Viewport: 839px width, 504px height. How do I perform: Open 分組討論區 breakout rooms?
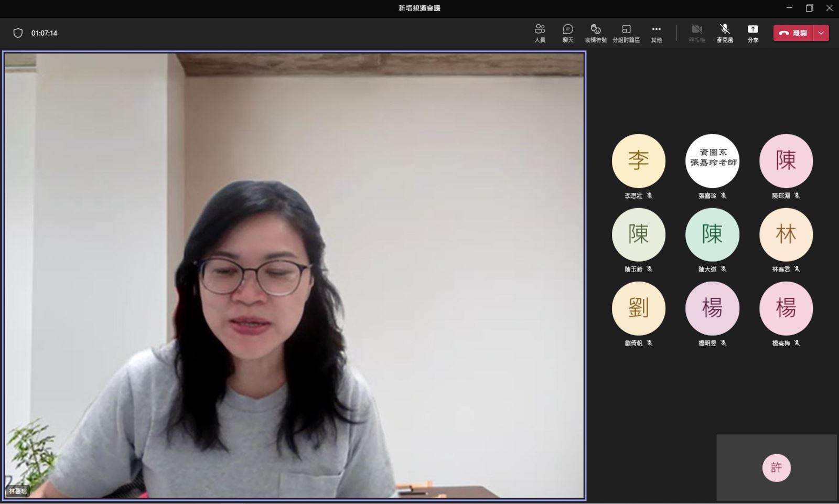626,33
